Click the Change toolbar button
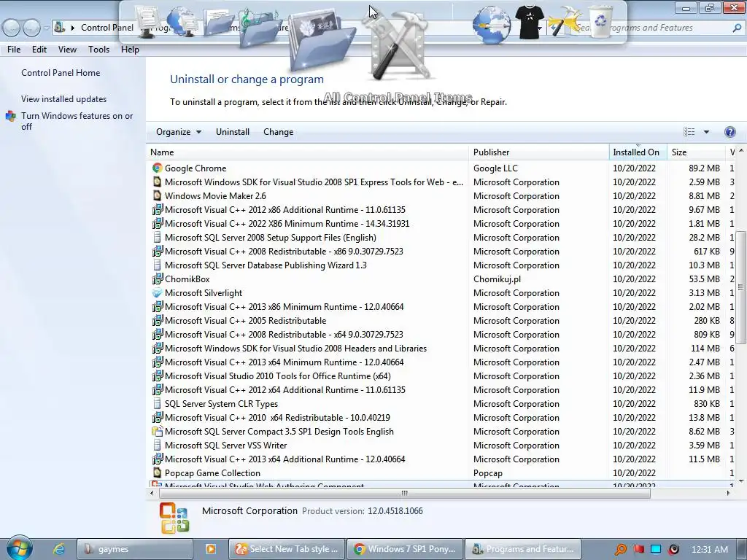Image resolution: width=747 pixels, height=560 pixels. click(x=278, y=132)
